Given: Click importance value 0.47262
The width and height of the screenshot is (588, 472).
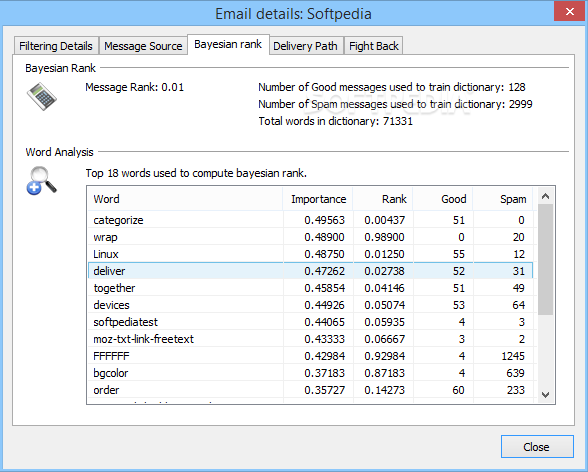Looking at the screenshot, I should click(x=324, y=271).
